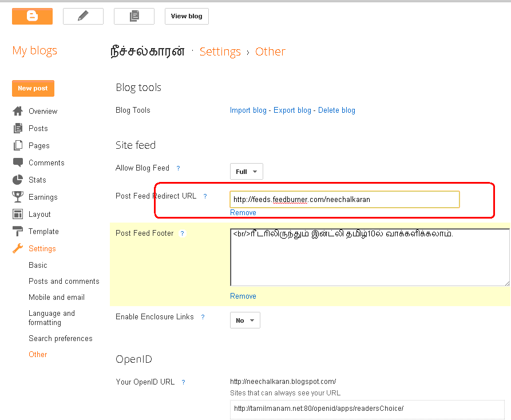511x420 pixels.
Task: Open Language and formatting settings
Action: pyautogui.click(x=52, y=318)
